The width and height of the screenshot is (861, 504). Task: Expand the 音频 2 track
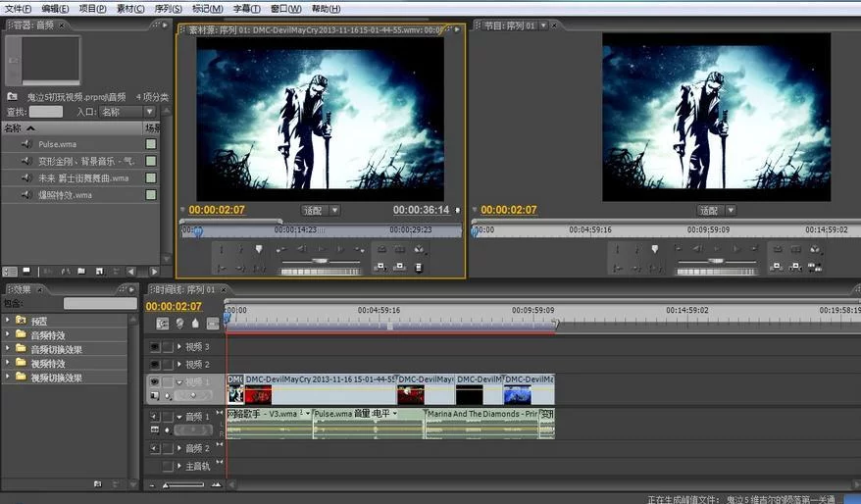click(x=179, y=448)
